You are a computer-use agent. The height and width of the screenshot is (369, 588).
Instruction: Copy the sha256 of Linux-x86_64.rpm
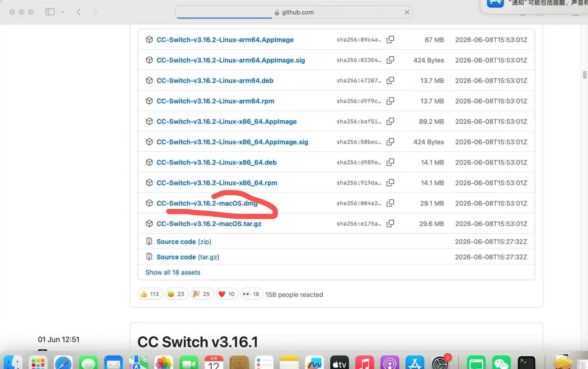pos(390,182)
